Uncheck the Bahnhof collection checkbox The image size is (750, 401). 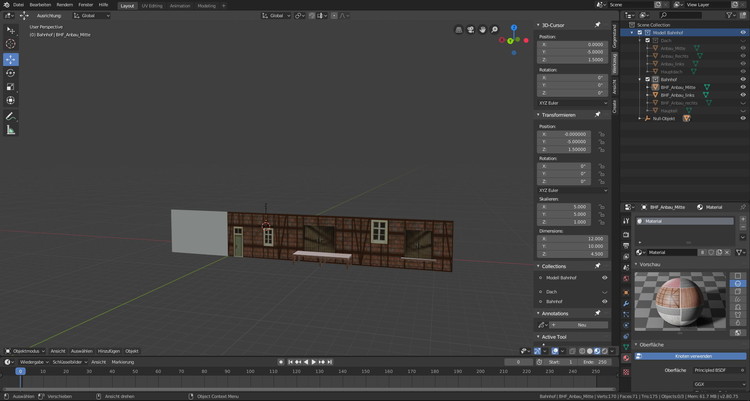(648, 79)
